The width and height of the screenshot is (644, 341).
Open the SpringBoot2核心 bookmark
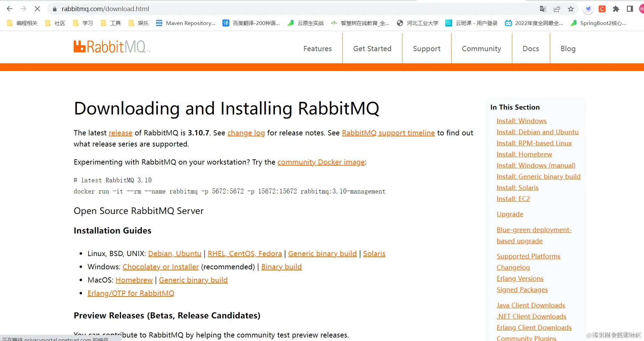pos(598,23)
